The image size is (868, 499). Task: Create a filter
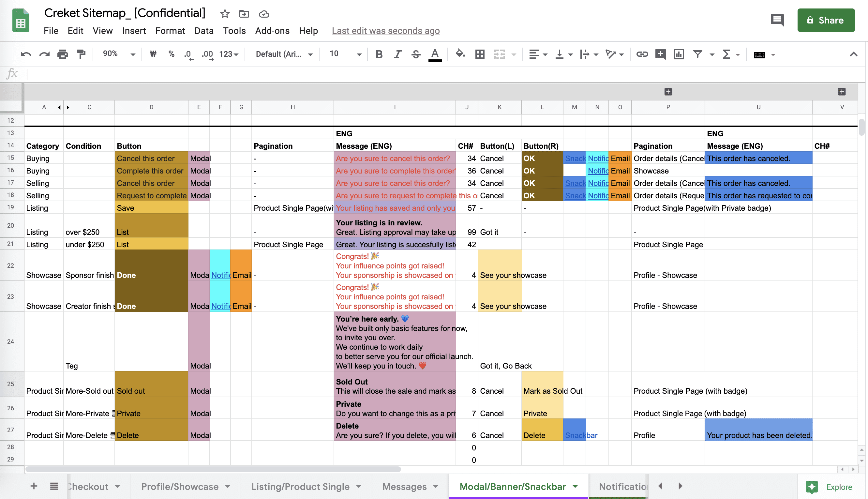tap(698, 54)
